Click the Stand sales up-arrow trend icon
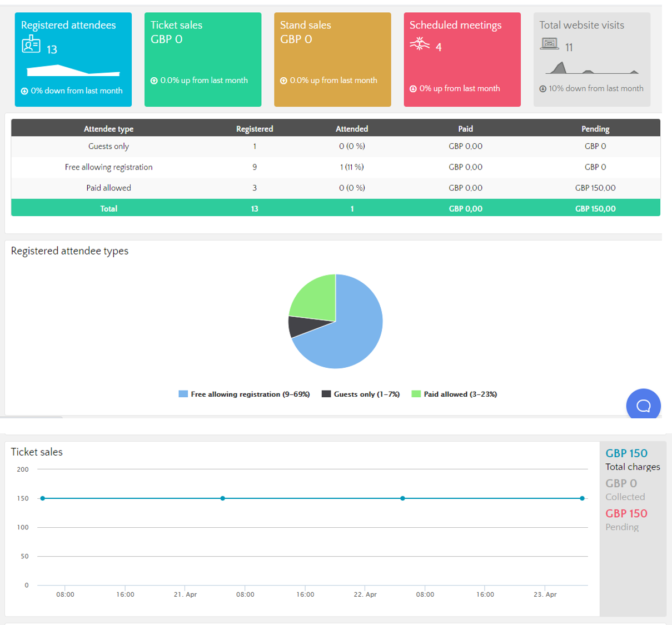 [283, 81]
